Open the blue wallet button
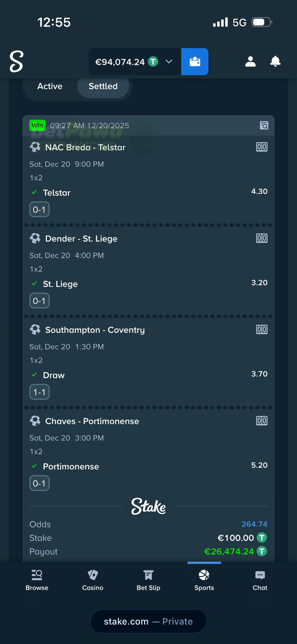Image resolution: width=297 pixels, height=644 pixels. (195, 62)
